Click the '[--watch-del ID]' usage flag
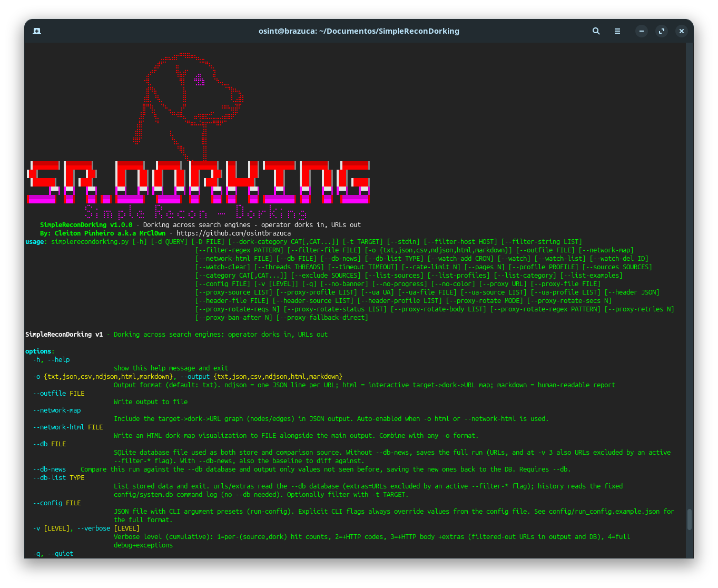718x588 pixels. click(x=619, y=259)
